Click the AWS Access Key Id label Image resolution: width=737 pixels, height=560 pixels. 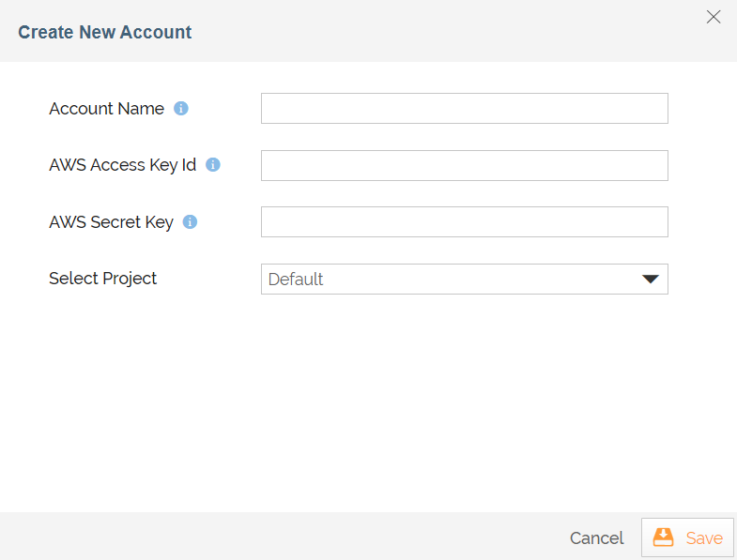coord(122,165)
